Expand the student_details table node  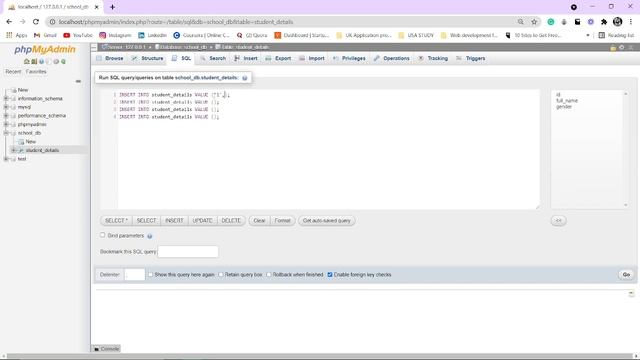[x=13, y=150]
